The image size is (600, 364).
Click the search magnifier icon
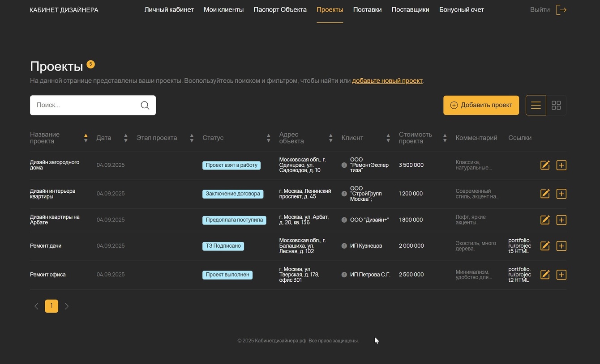pos(145,105)
